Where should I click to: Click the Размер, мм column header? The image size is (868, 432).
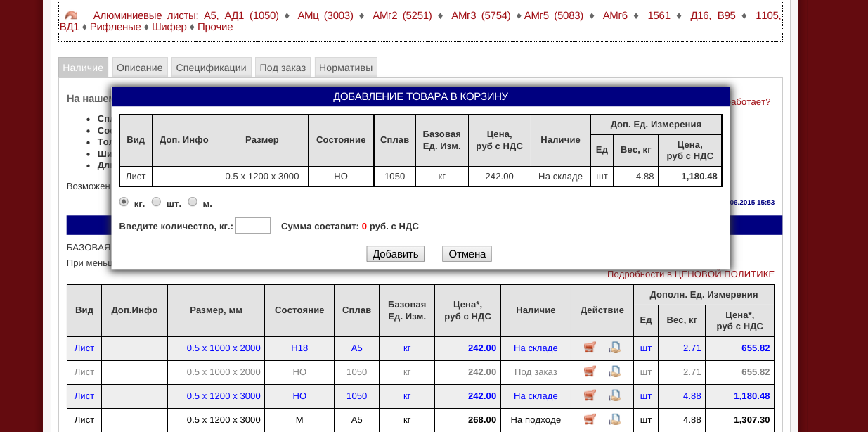[x=216, y=310]
